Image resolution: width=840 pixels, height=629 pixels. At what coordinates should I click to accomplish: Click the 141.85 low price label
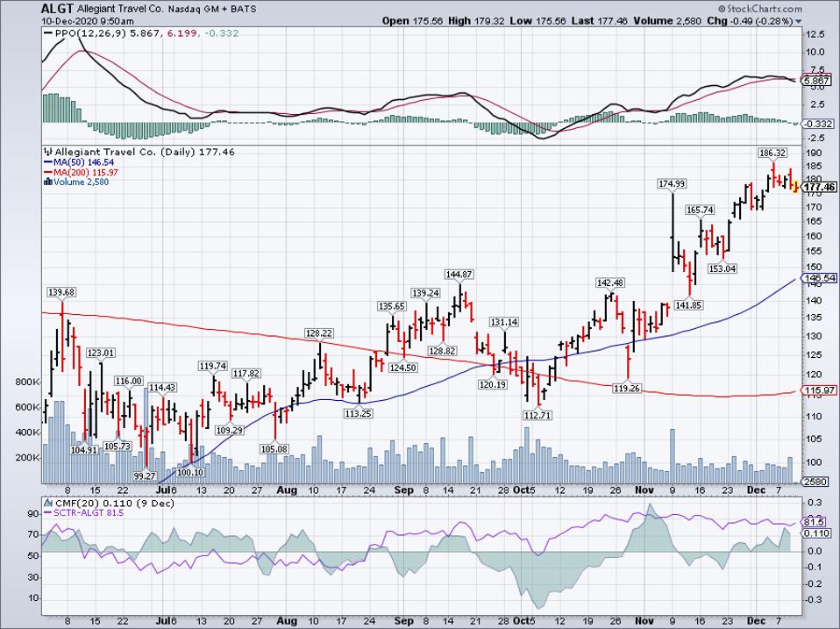(688, 305)
